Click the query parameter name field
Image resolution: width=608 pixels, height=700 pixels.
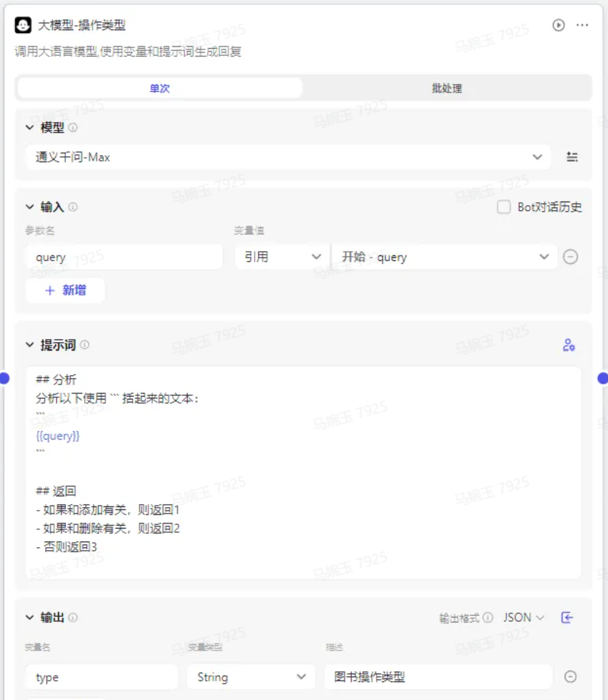point(124,257)
